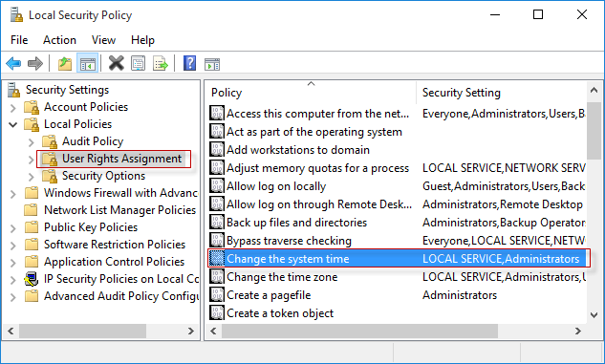Viewport: 605px width, 364px height.
Task: Expand the Account Policies node
Action: coord(12,108)
